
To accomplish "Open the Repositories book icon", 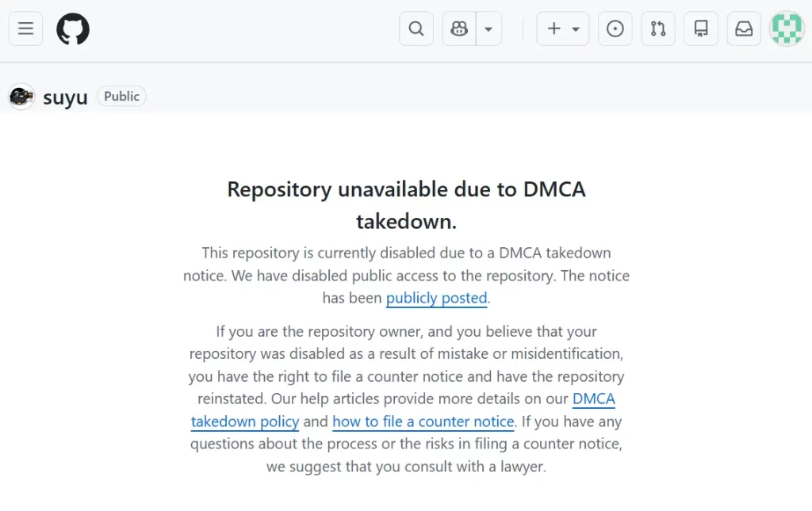I will (701, 29).
